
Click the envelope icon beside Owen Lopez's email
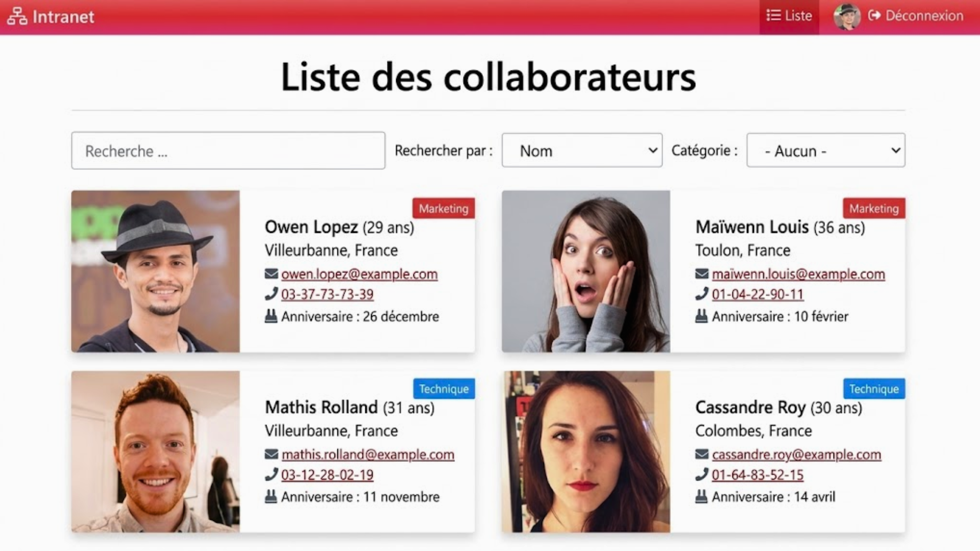click(x=271, y=274)
